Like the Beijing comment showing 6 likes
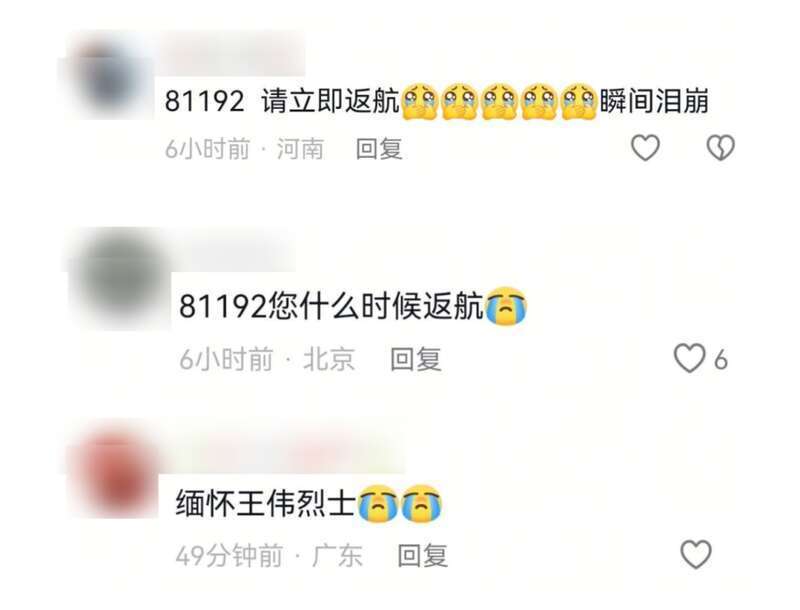 pos(690,359)
